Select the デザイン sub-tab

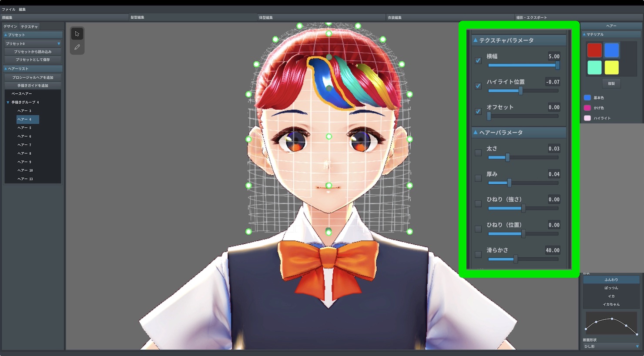10,27
